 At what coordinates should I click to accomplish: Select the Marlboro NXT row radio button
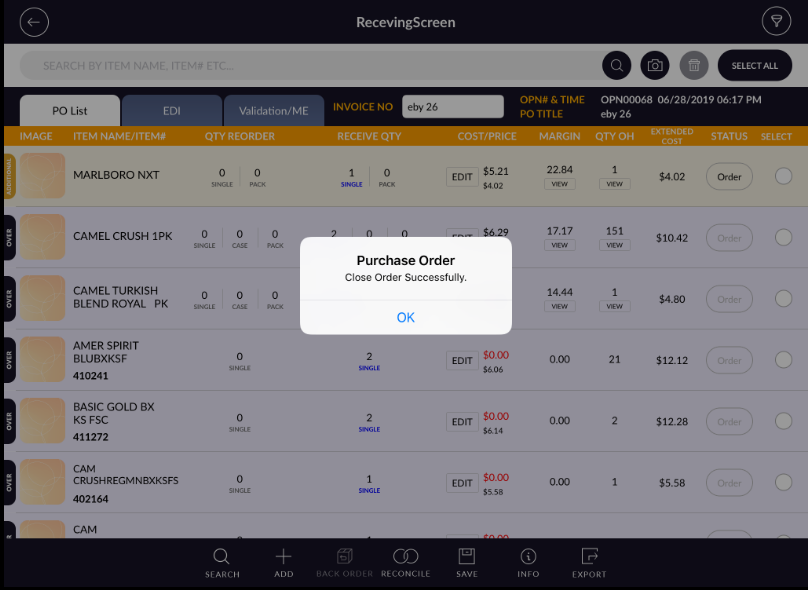click(783, 177)
